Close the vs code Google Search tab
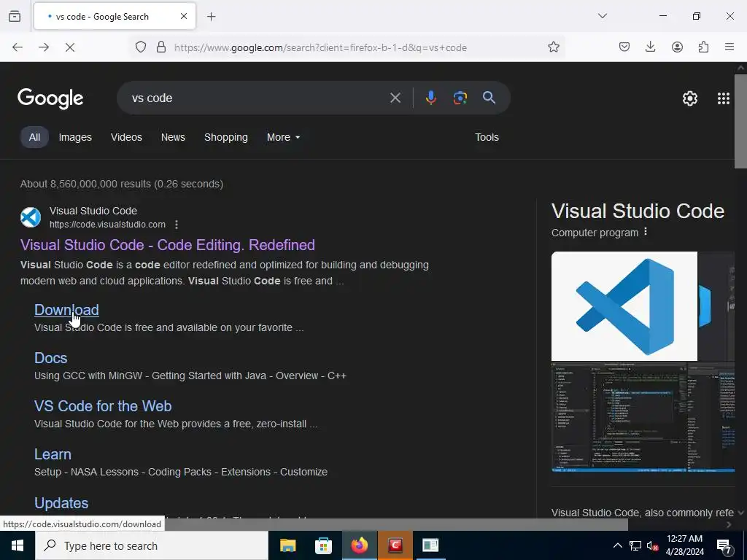This screenshot has width=747, height=560. coord(184,16)
